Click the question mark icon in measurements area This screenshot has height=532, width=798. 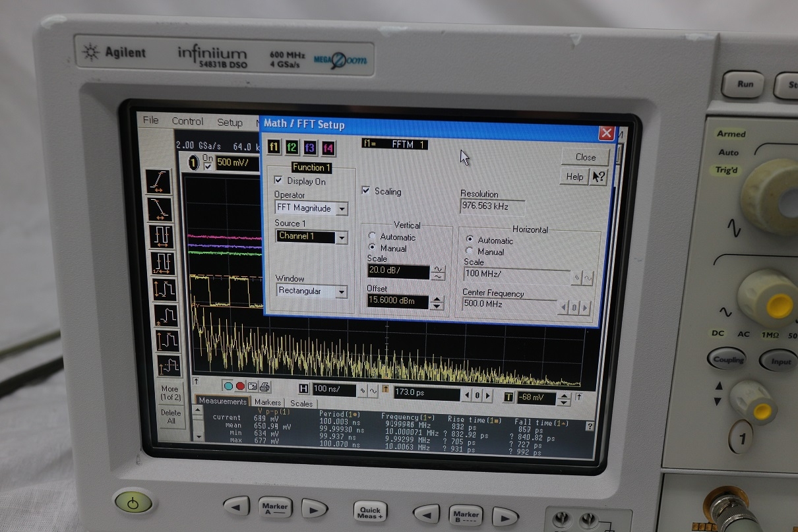(589, 427)
